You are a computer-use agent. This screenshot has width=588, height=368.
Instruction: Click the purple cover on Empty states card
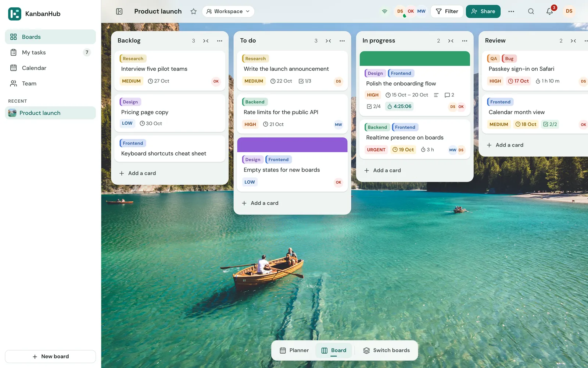tap(292, 145)
